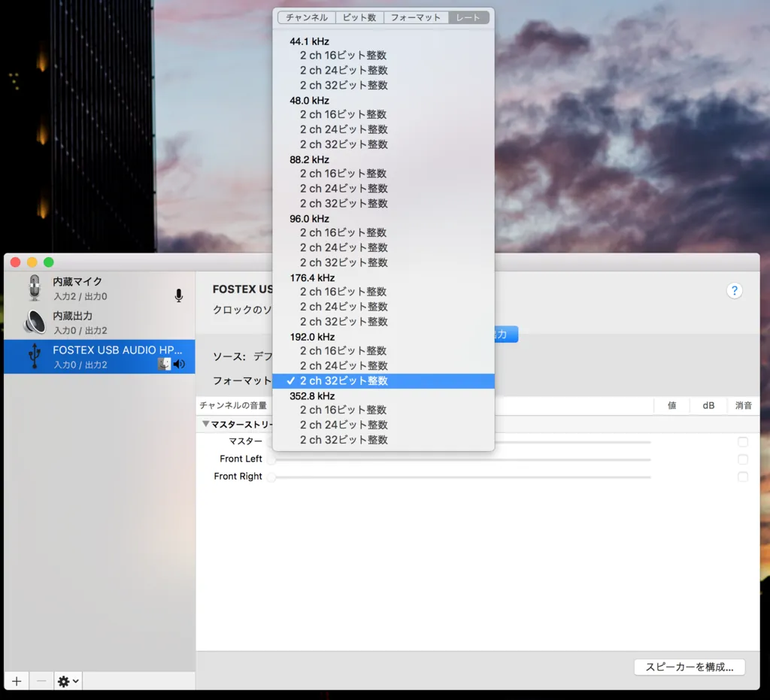Open the gear action dropdown menu

(x=68, y=681)
